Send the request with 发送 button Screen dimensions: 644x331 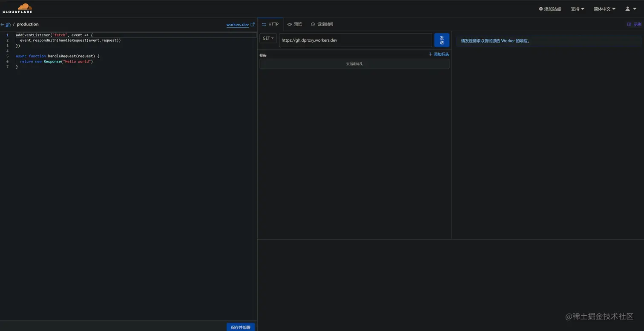[x=442, y=40]
